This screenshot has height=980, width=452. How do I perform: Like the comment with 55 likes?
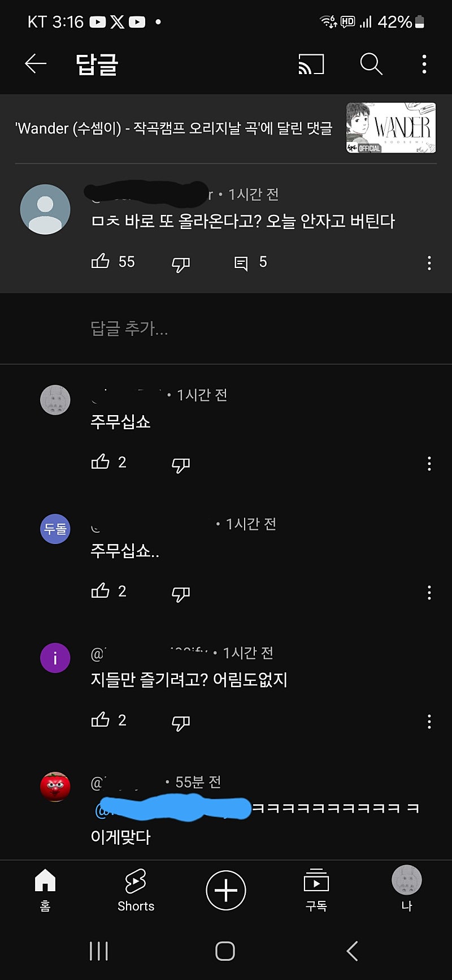[101, 262]
